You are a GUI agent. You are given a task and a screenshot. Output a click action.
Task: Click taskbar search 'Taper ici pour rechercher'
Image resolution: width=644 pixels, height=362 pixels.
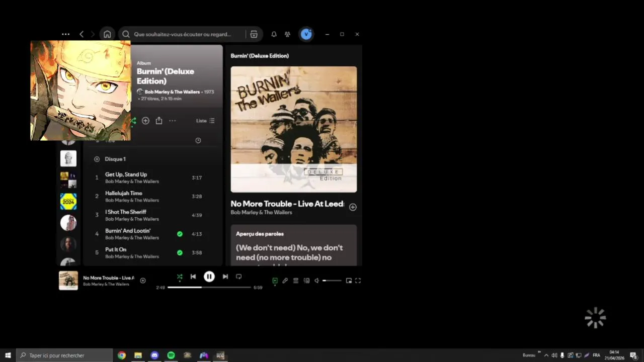pos(64,355)
